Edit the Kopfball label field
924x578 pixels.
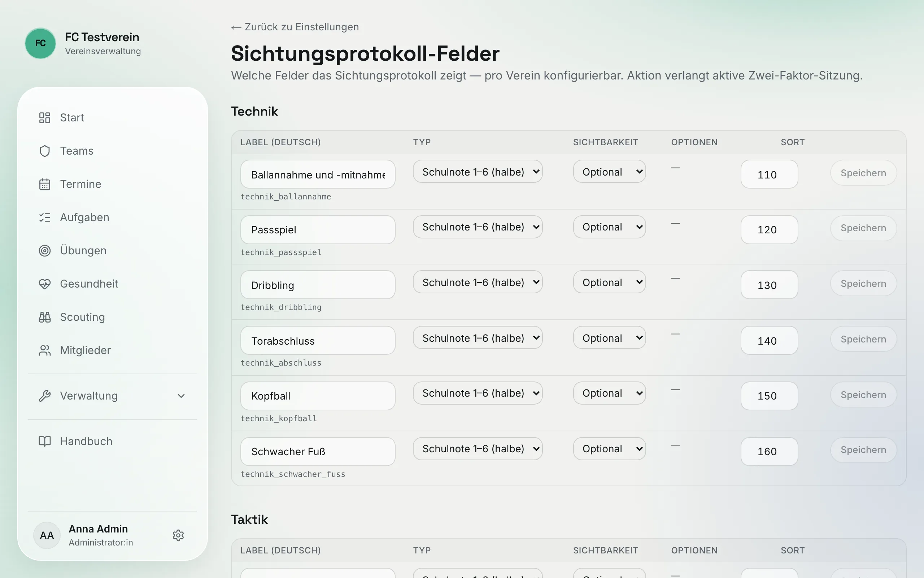[x=318, y=396]
